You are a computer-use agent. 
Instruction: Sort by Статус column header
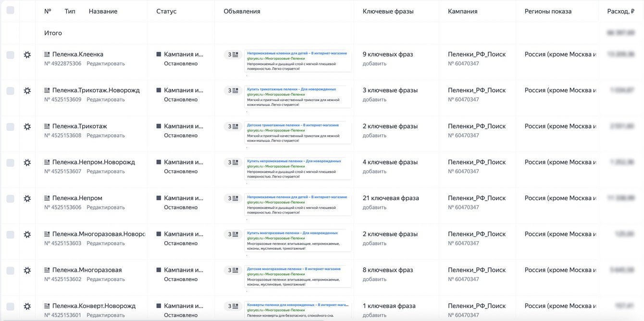click(166, 11)
